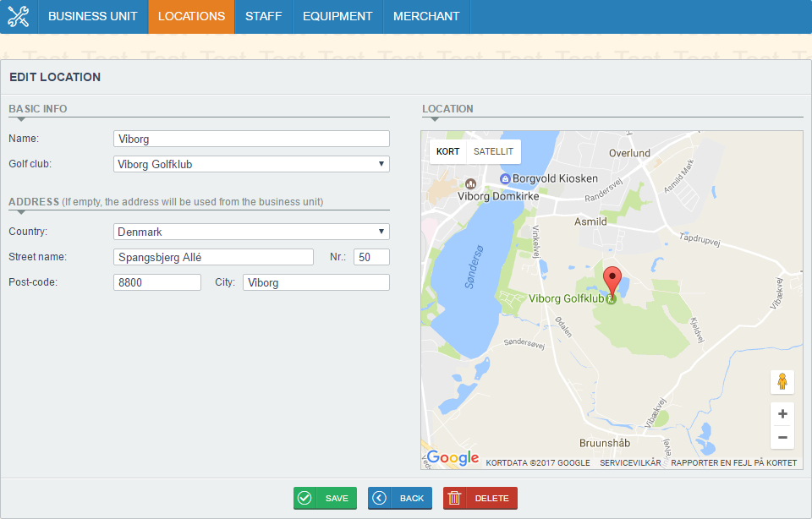Screen dimensions: 812x519
Task: Open the Servicevilkår link on map
Action: [x=630, y=462]
